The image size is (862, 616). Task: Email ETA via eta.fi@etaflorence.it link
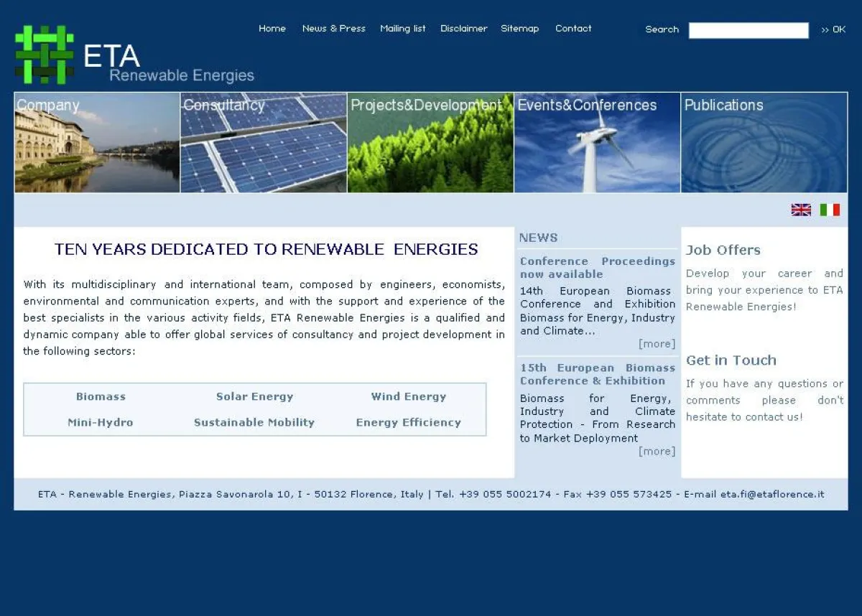tap(771, 494)
